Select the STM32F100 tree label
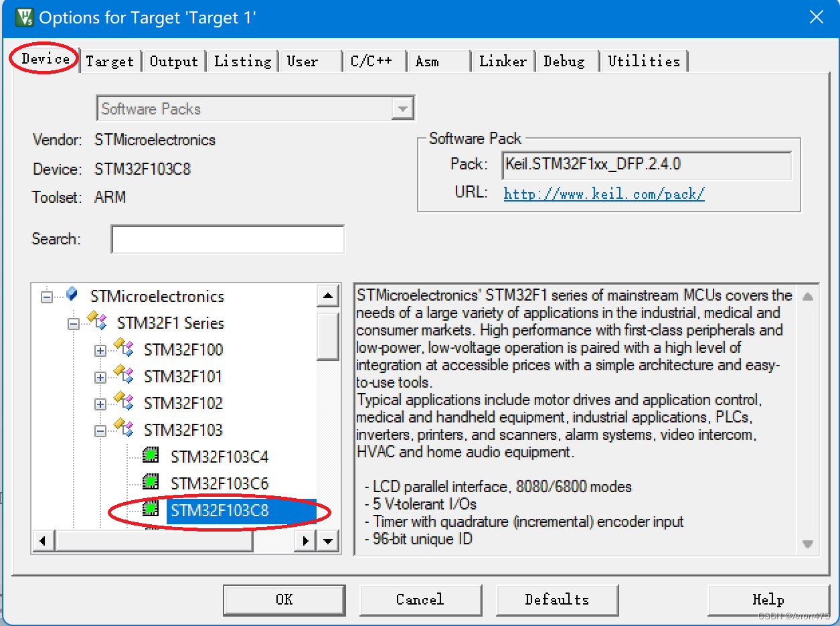Viewport: 840px width, 626px height. coord(183,350)
